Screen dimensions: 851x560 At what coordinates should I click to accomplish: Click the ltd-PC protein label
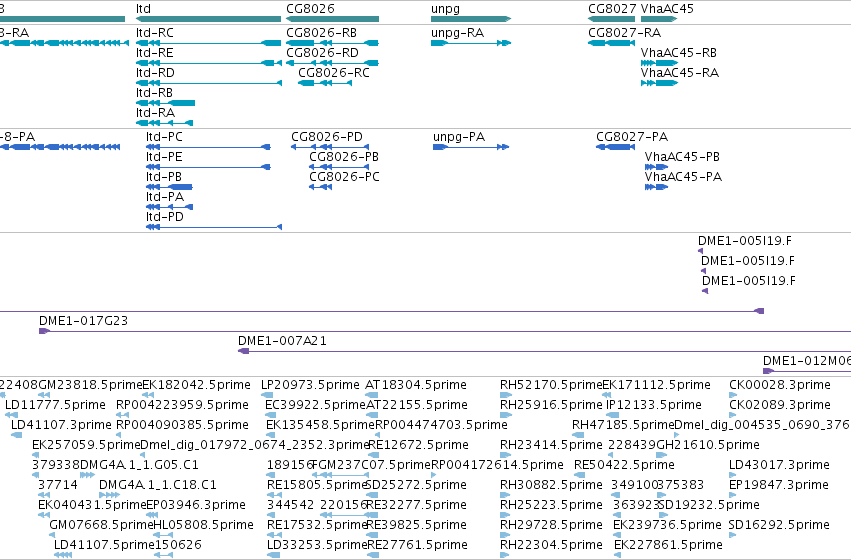(x=164, y=137)
